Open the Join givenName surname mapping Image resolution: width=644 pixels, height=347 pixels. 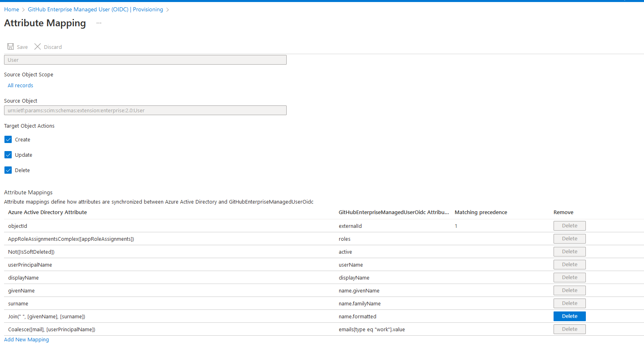click(x=47, y=316)
